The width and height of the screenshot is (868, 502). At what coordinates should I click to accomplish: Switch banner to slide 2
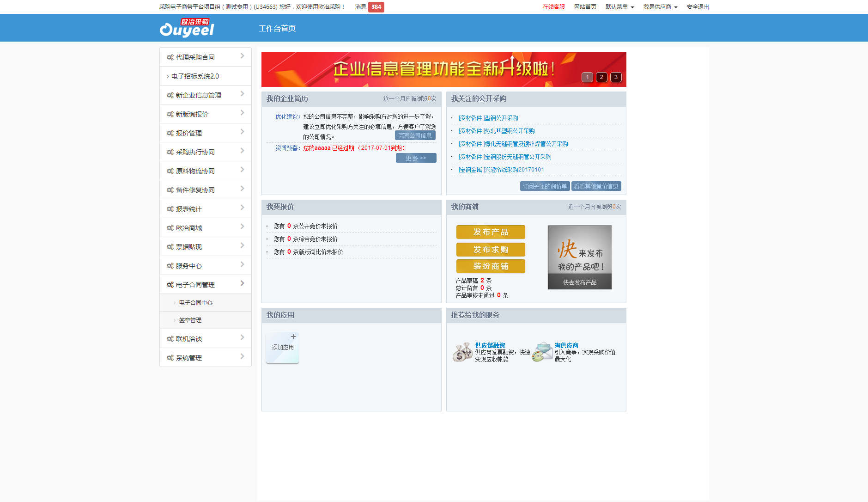click(601, 77)
